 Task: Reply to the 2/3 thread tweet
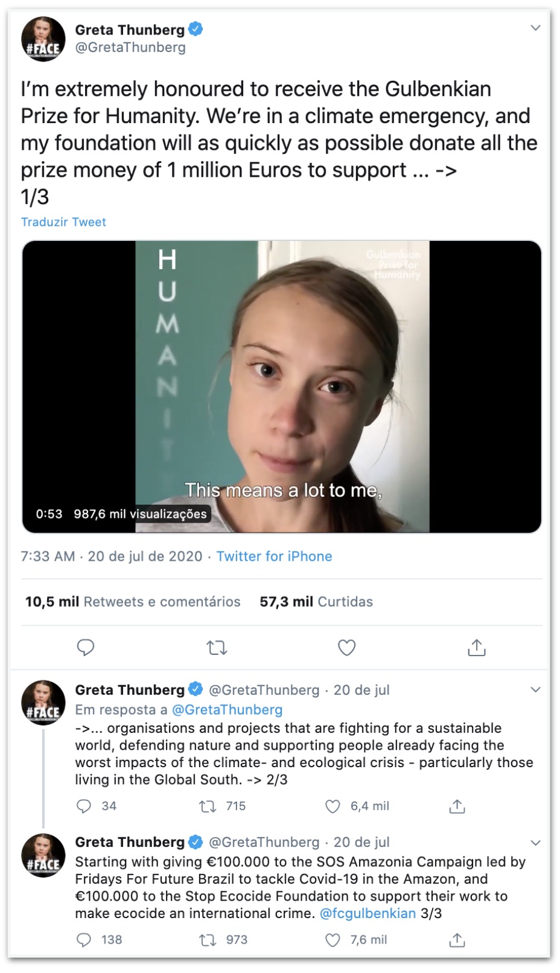[84, 806]
